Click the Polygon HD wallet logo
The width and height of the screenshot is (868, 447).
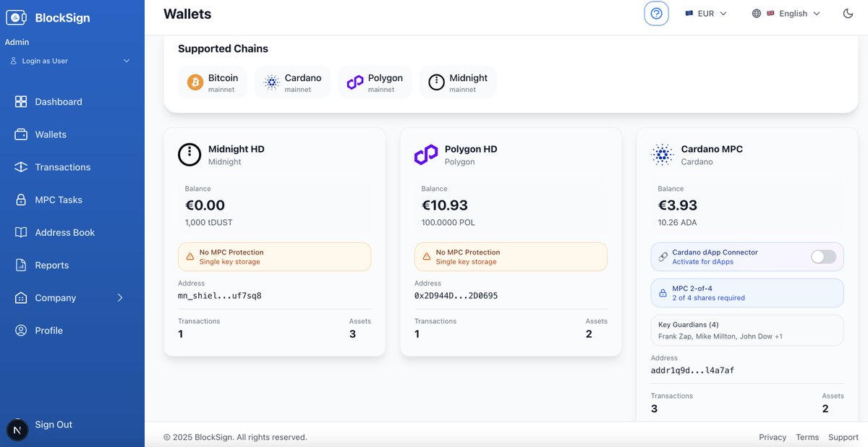point(426,155)
